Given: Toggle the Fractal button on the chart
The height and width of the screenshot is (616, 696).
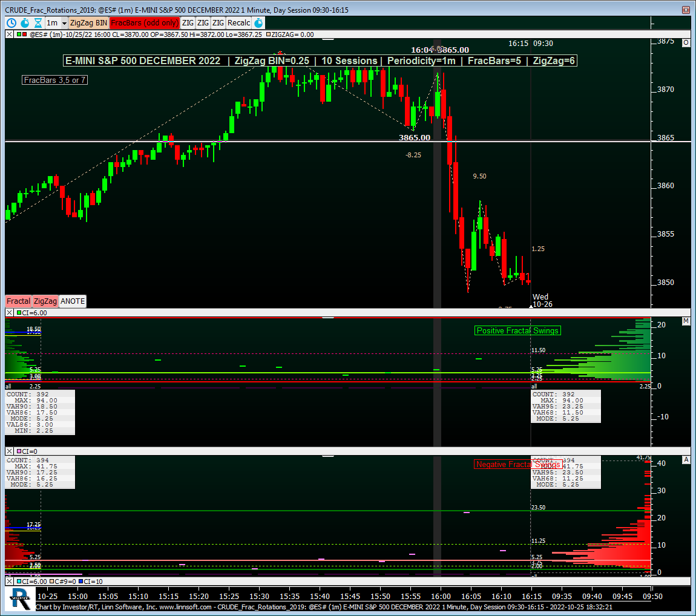Looking at the screenshot, I should [x=18, y=301].
